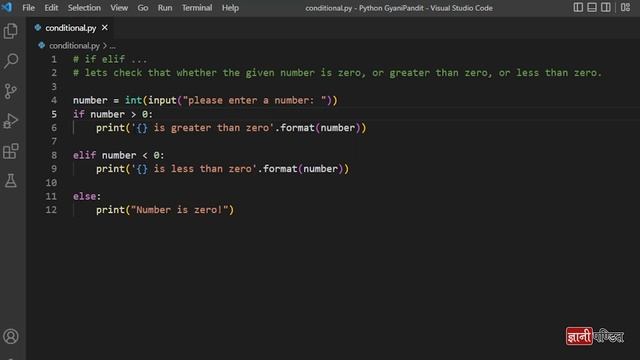Expand the breadcrumb ellipsis symbol list
640x360 pixels.
112,46
